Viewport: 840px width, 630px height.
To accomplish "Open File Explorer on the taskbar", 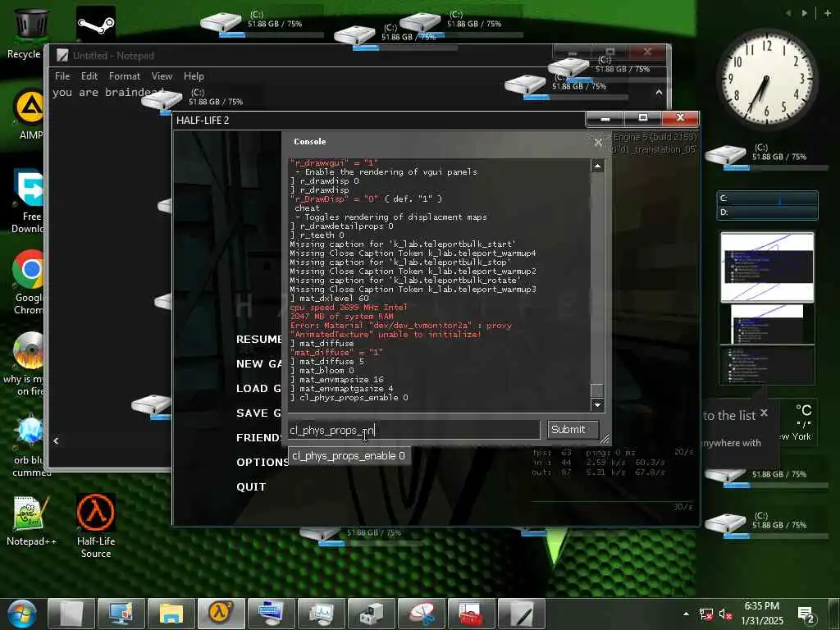I will coord(171,614).
